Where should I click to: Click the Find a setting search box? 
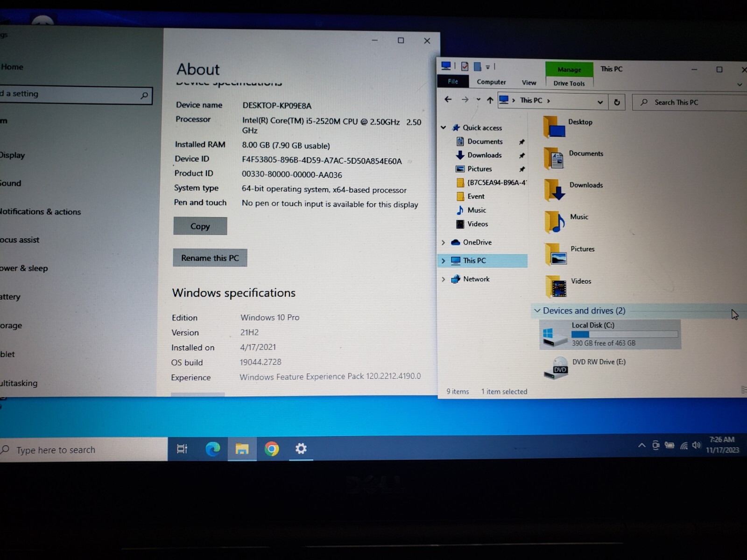(76, 94)
